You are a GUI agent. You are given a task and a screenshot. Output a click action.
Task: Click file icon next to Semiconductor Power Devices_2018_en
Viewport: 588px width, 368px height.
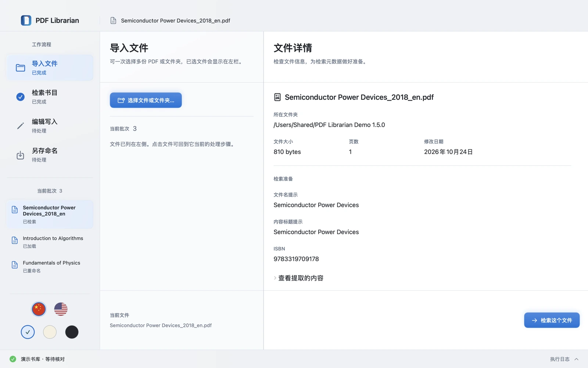(15, 210)
